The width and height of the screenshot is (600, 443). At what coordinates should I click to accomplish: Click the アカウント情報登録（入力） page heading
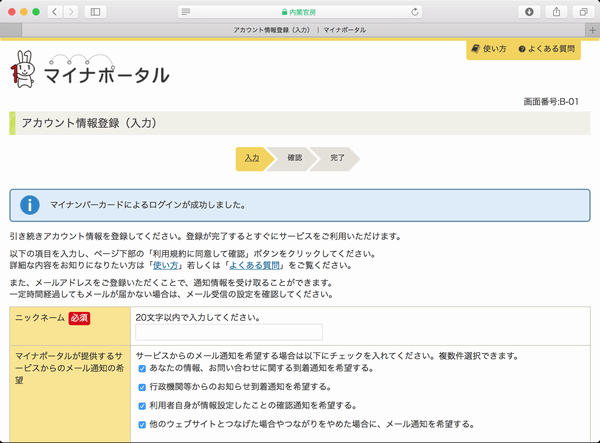[x=89, y=123]
